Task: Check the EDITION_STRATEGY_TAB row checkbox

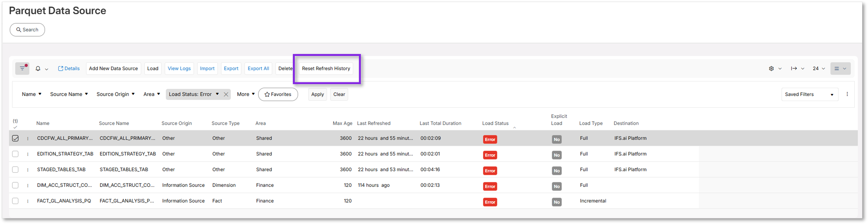Action: click(15, 154)
